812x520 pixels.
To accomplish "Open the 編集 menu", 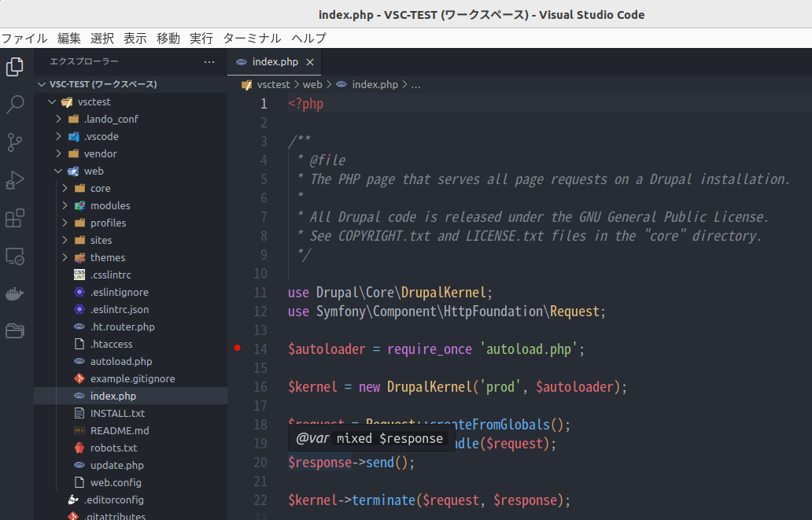I will point(69,39).
